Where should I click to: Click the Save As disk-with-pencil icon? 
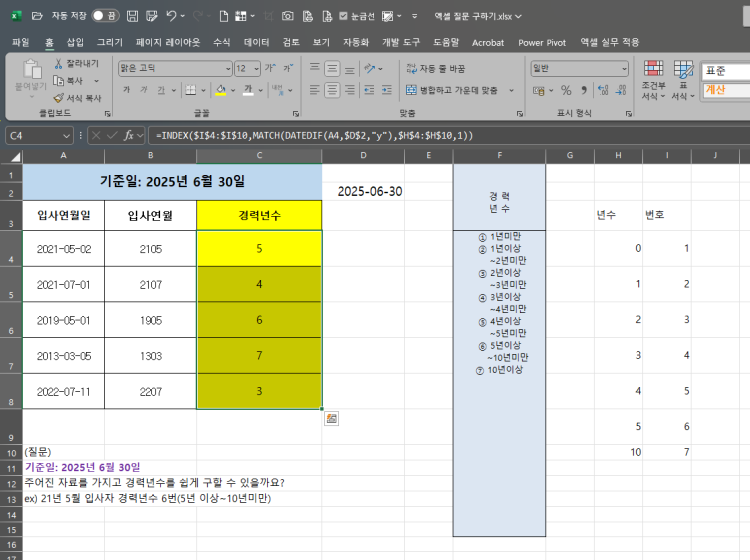(x=152, y=16)
